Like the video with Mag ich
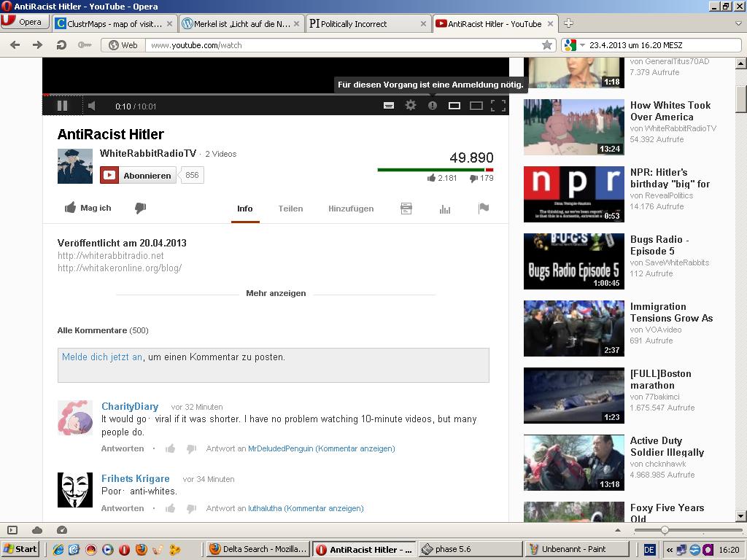 pyautogui.click(x=88, y=208)
